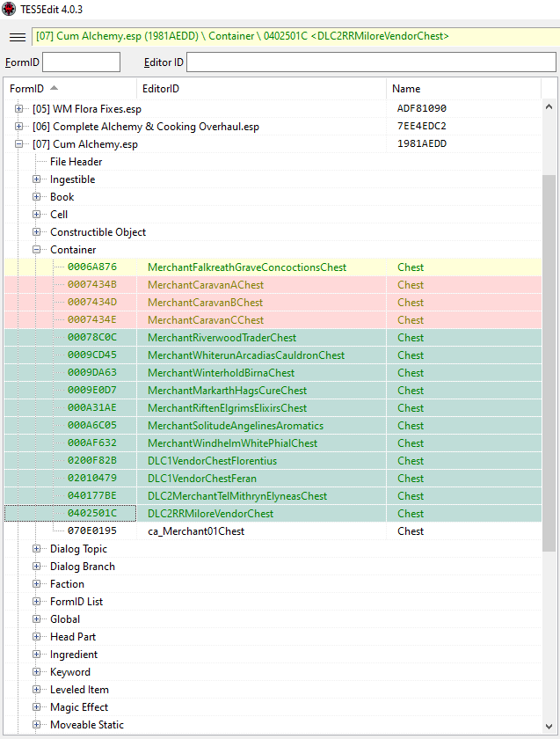Image resolution: width=560 pixels, height=739 pixels.
Task: Select record 0007434B MerchantCaravanAChest
Action: point(273,285)
